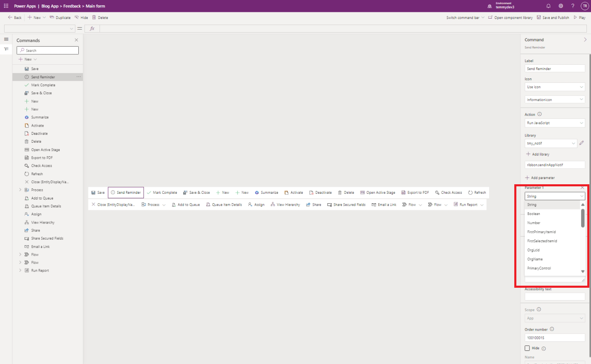
Task: Click in the Commands search box
Action: [x=48, y=50]
